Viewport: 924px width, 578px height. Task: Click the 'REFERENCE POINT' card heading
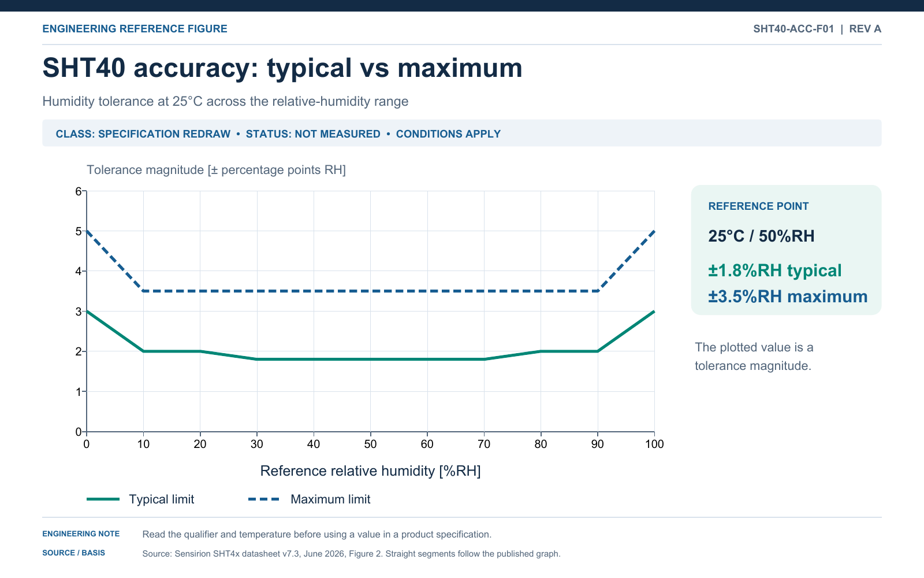click(x=758, y=206)
